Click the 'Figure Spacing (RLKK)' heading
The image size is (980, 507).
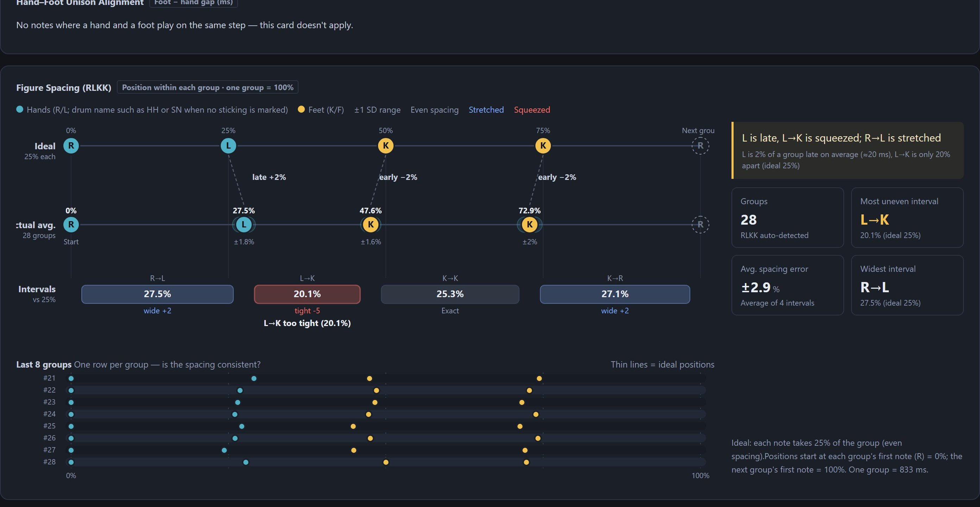point(63,88)
